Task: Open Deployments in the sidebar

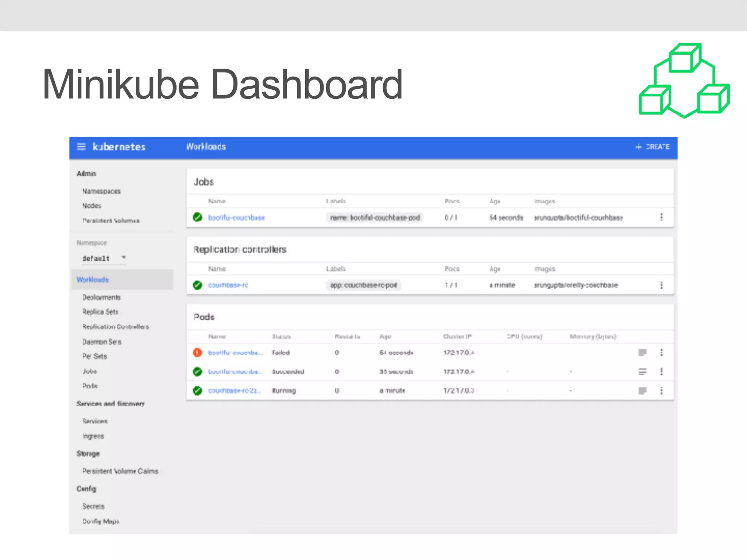Action: coord(101,297)
